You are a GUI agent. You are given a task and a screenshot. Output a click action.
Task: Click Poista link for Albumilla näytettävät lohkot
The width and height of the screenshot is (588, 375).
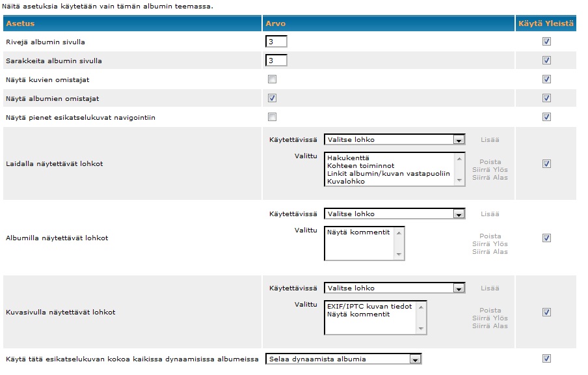490,236
